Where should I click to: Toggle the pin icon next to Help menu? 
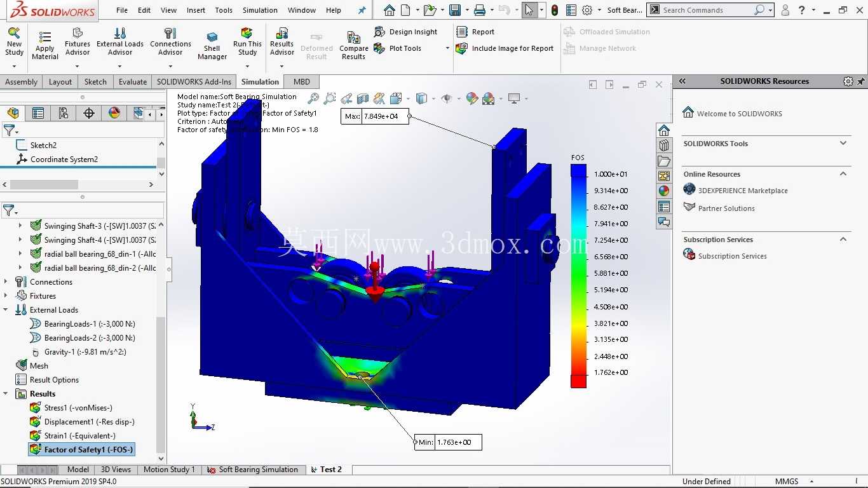coord(362,10)
